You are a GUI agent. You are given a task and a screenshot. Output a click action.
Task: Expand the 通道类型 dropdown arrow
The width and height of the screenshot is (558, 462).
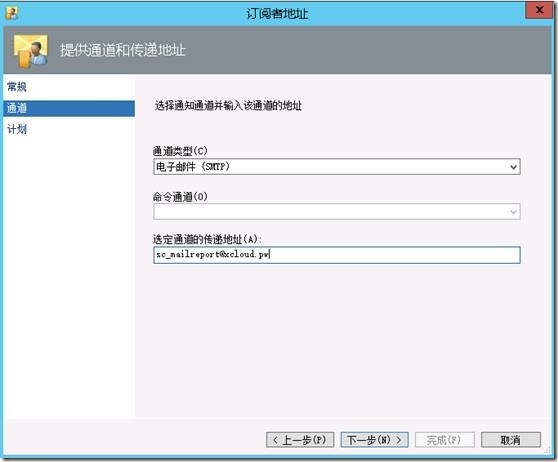click(513, 167)
